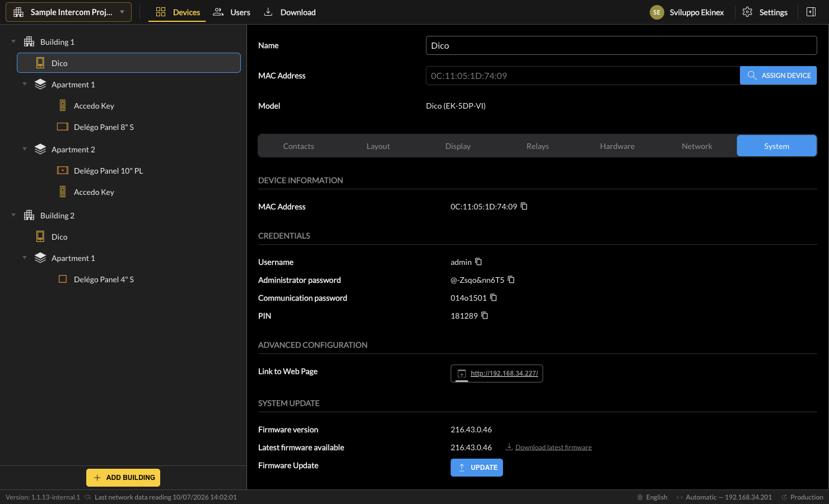Click the network reading status icon
This screenshot has height=504, width=829.
(x=87, y=497)
